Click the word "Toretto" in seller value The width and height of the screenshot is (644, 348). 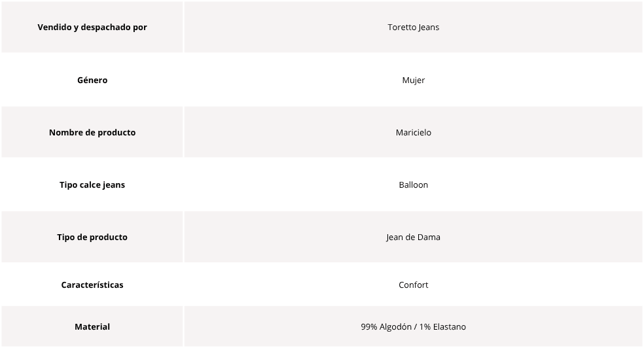(x=402, y=27)
